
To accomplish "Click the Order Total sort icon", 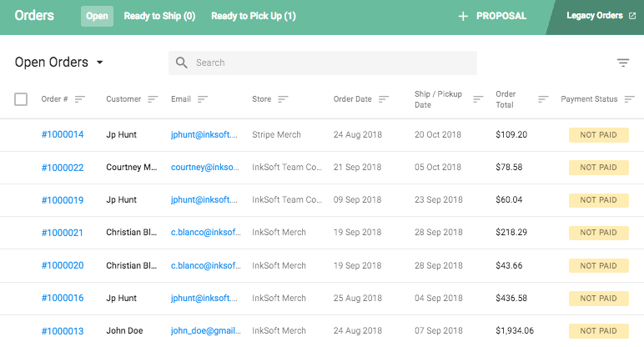I will click(x=543, y=99).
